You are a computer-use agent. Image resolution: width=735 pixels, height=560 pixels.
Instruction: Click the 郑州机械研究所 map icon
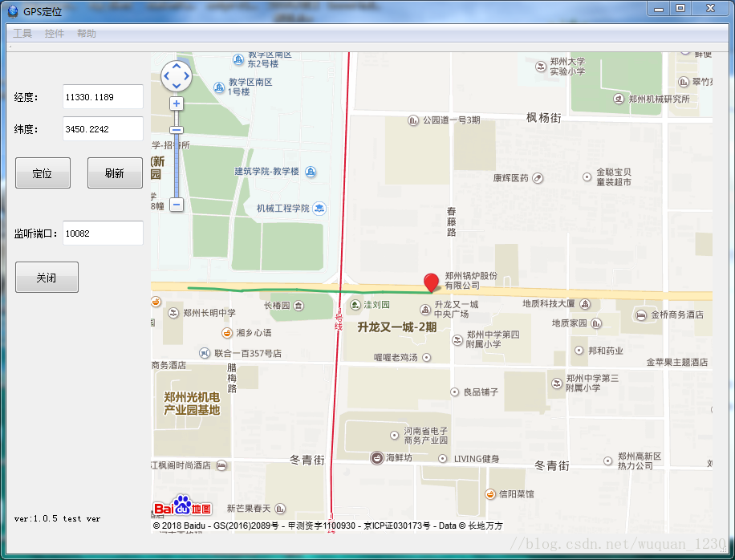[619, 99]
